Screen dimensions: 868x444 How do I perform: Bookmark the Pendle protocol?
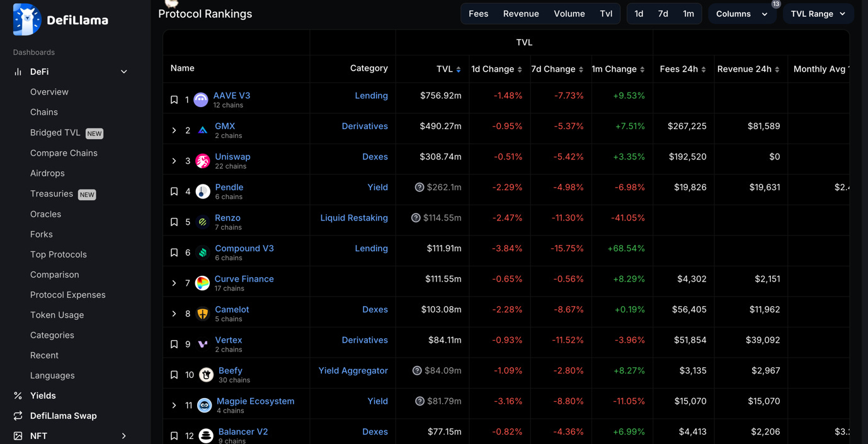(x=174, y=191)
